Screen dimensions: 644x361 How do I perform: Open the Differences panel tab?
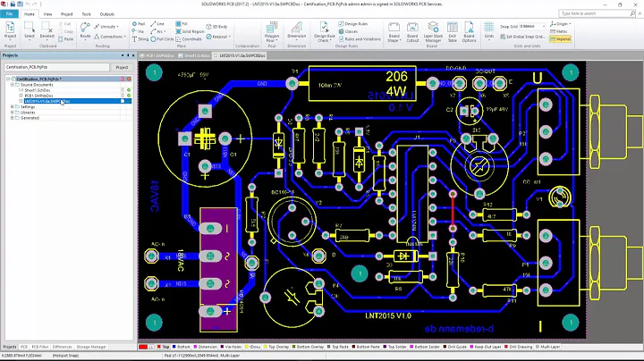63,347
